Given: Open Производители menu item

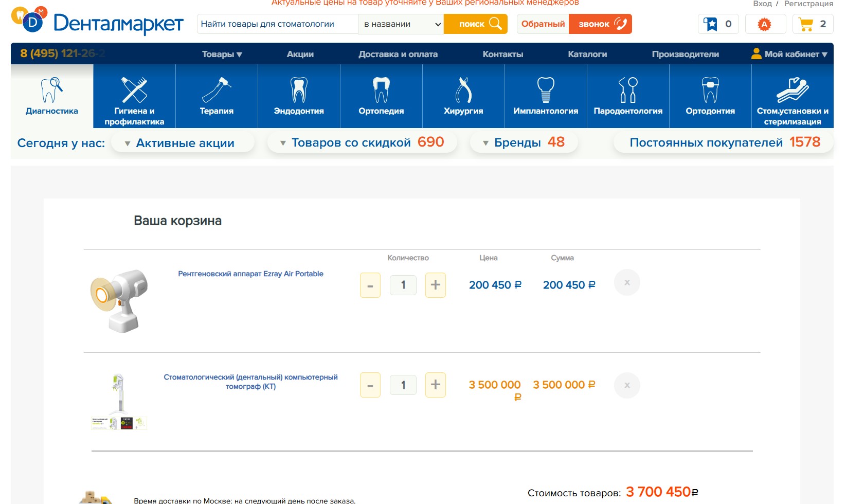Looking at the screenshot, I should click(686, 54).
